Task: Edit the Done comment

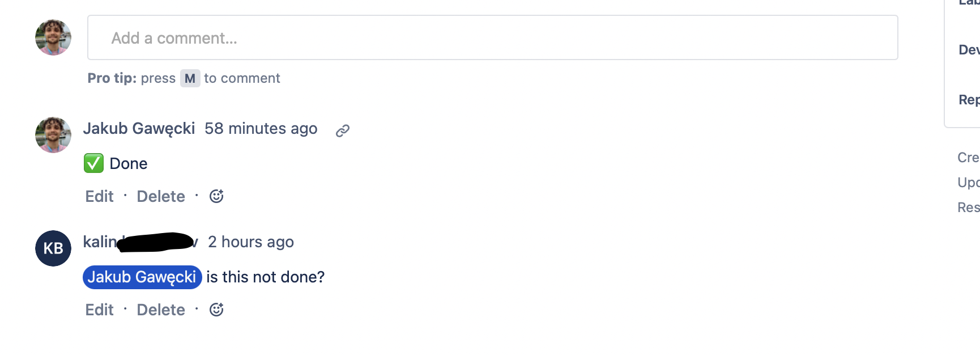Action: click(x=99, y=196)
